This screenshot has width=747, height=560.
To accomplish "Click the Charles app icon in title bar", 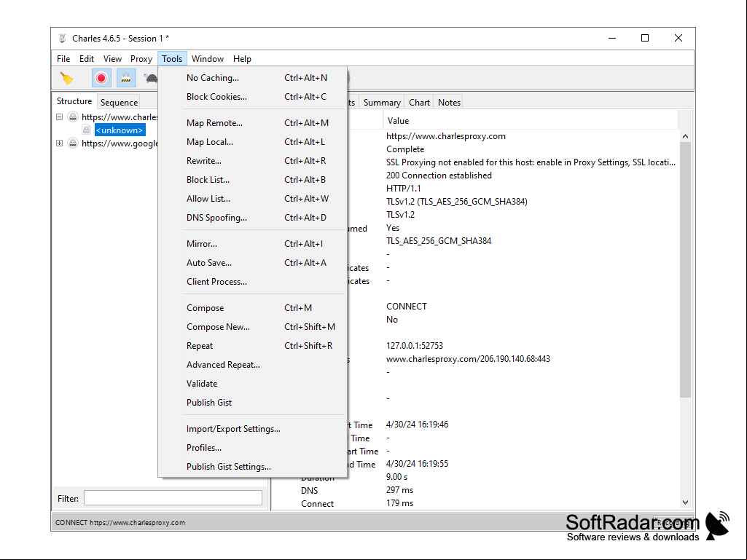I will click(63, 38).
